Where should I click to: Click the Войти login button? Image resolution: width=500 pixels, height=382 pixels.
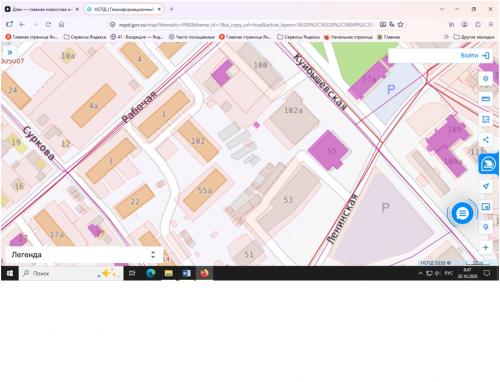pos(474,55)
